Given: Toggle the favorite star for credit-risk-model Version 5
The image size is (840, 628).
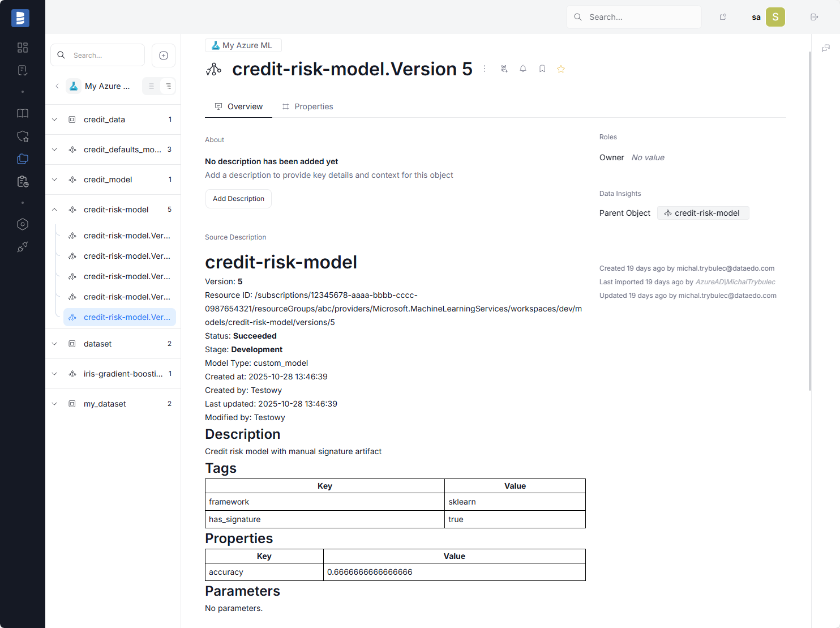Looking at the screenshot, I should coord(561,69).
